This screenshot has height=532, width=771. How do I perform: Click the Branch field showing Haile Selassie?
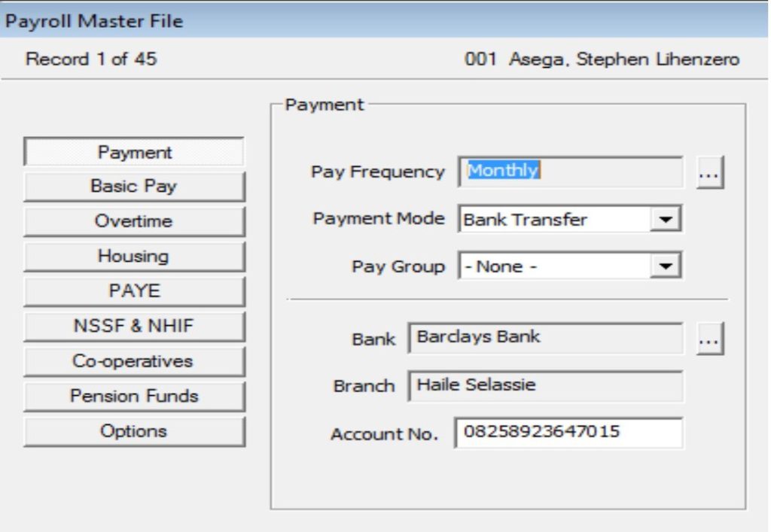[546, 386]
